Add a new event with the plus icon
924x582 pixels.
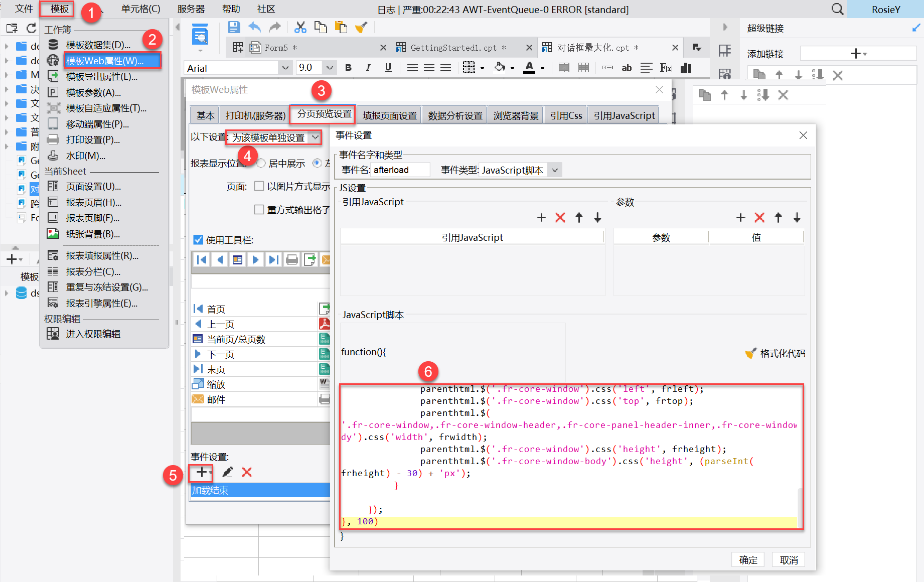tap(201, 472)
